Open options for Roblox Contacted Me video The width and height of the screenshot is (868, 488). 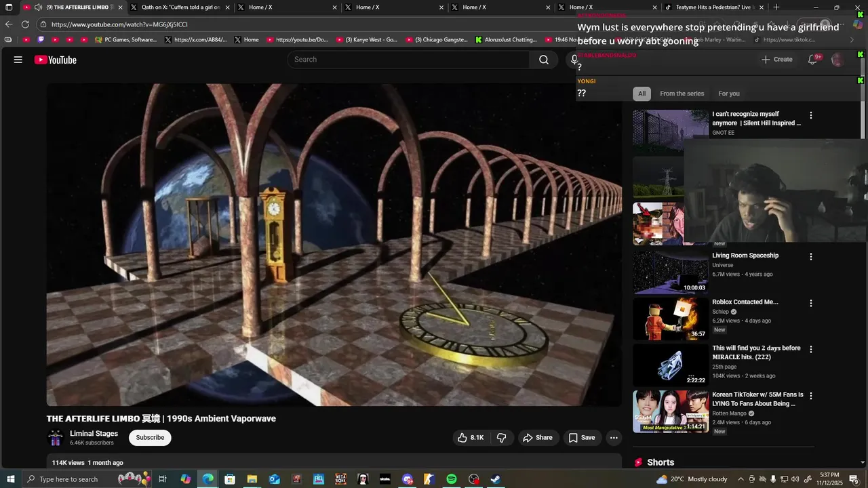pyautogui.click(x=810, y=303)
